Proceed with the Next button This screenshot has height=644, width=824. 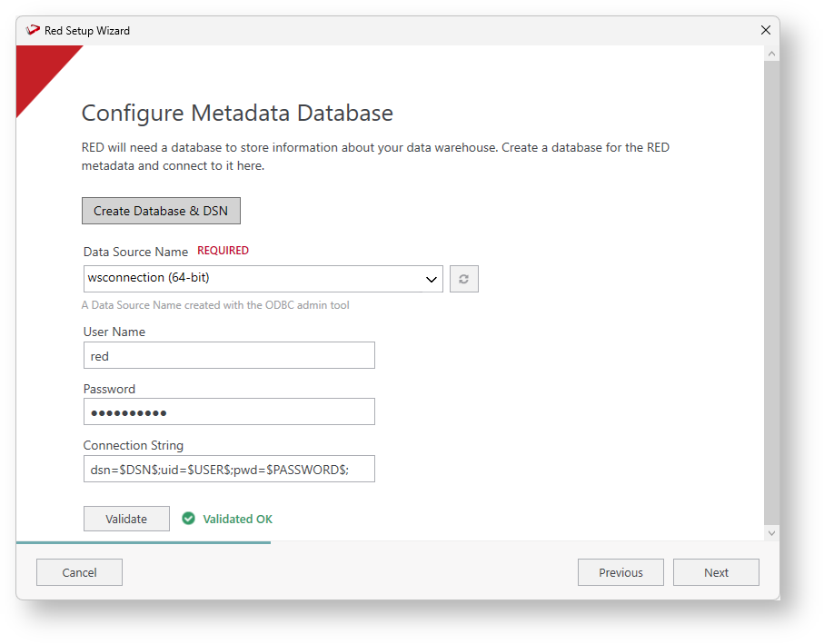pos(716,572)
